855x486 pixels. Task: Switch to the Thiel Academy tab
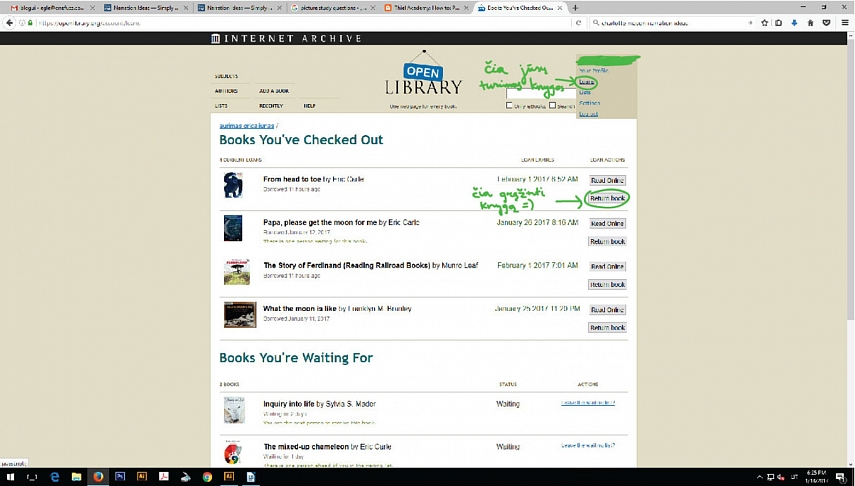point(426,8)
